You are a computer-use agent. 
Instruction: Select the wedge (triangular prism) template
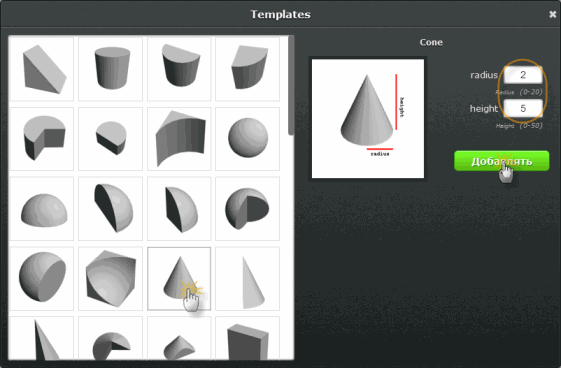[x=42, y=69]
